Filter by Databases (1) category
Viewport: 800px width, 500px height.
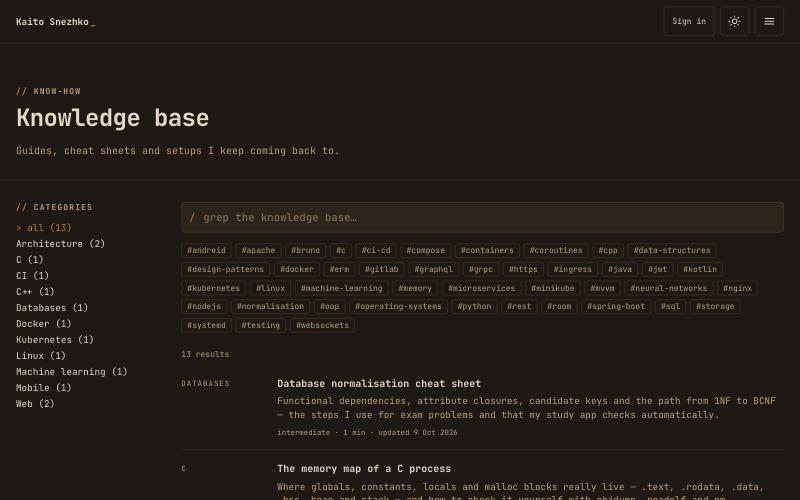pyautogui.click(x=52, y=308)
